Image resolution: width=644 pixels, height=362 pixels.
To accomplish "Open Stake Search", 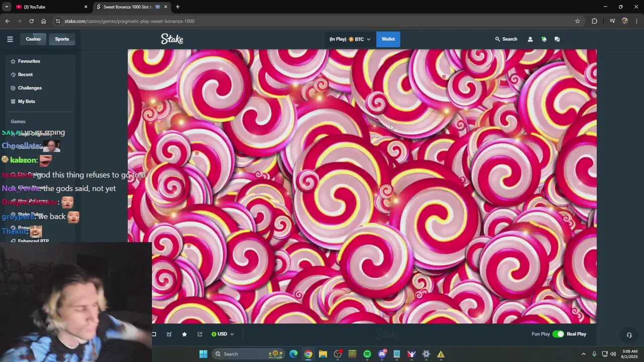I will [x=506, y=39].
